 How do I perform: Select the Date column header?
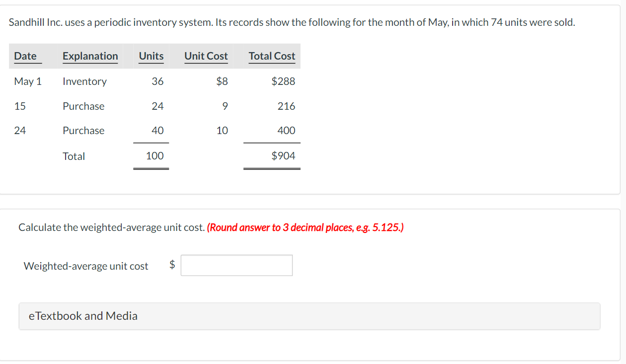tap(26, 56)
